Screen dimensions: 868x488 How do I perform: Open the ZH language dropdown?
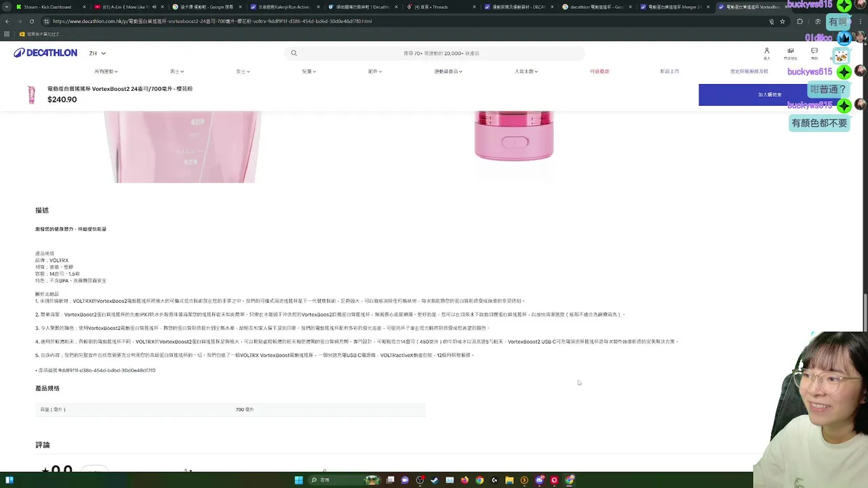97,53
